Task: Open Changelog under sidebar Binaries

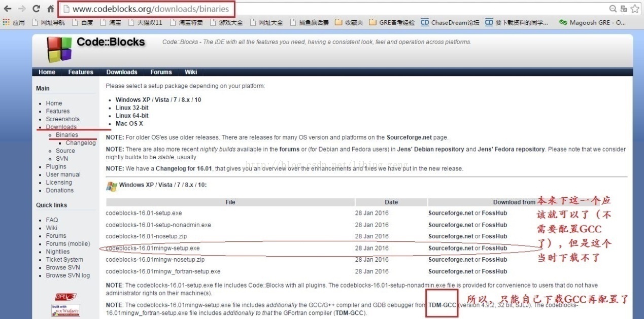Action: [81, 143]
